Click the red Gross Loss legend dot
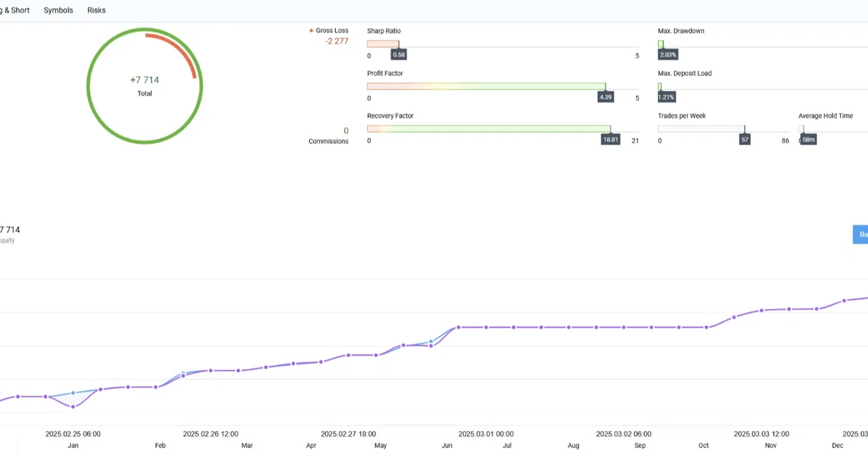 click(311, 30)
